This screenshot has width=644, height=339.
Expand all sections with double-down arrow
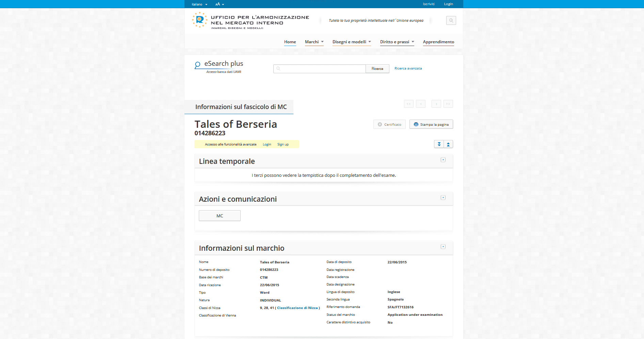(439, 144)
